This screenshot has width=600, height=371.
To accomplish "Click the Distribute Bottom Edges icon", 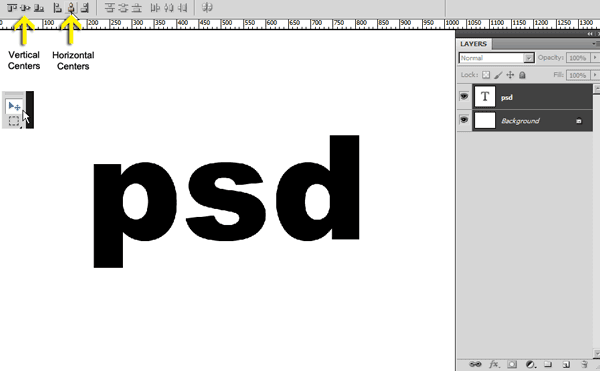I will pos(137,8).
